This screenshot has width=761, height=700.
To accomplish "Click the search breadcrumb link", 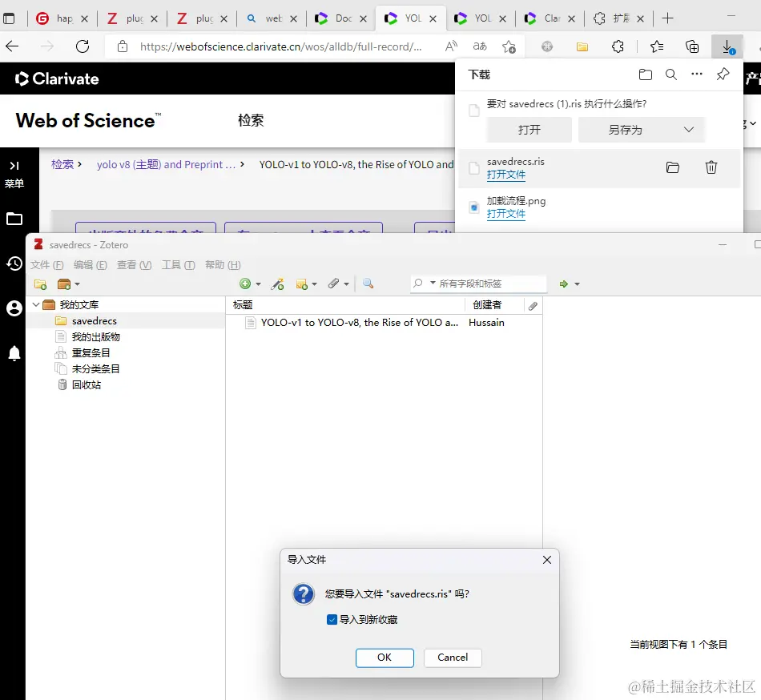I will click(x=62, y=164).
